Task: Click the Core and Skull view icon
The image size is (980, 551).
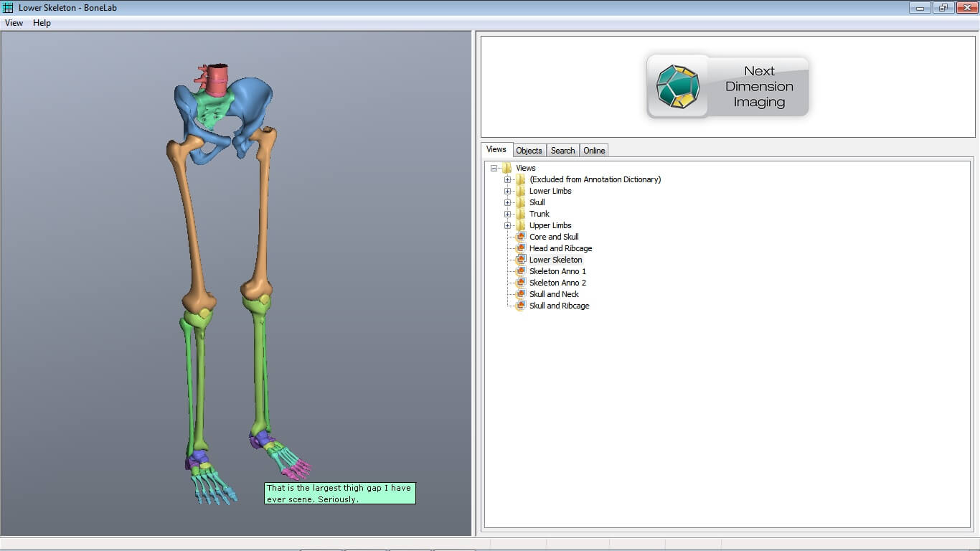Action: (521, 237)
